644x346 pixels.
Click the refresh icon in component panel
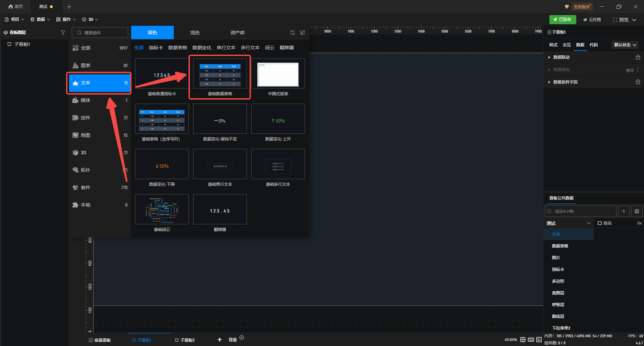[x=292, y=33]
